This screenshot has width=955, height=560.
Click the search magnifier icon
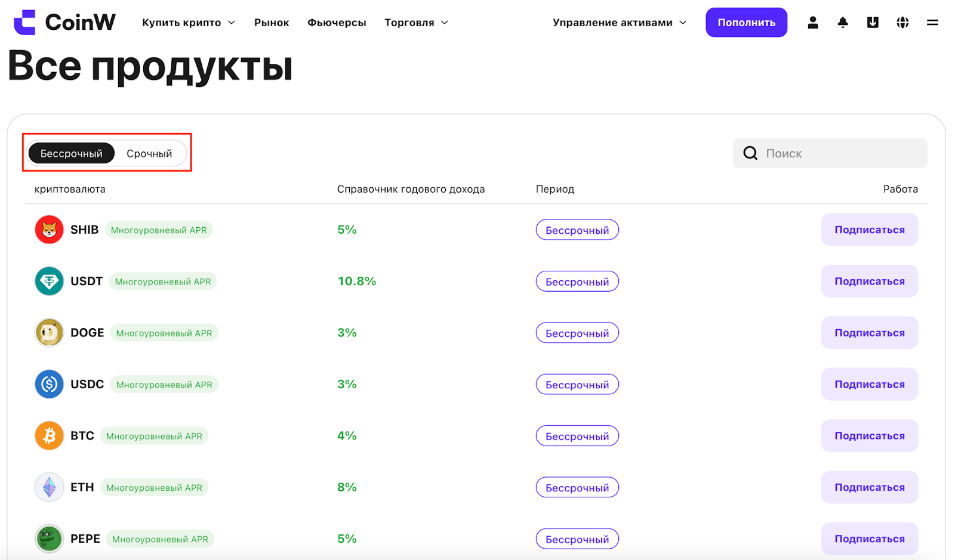(750, 153)
